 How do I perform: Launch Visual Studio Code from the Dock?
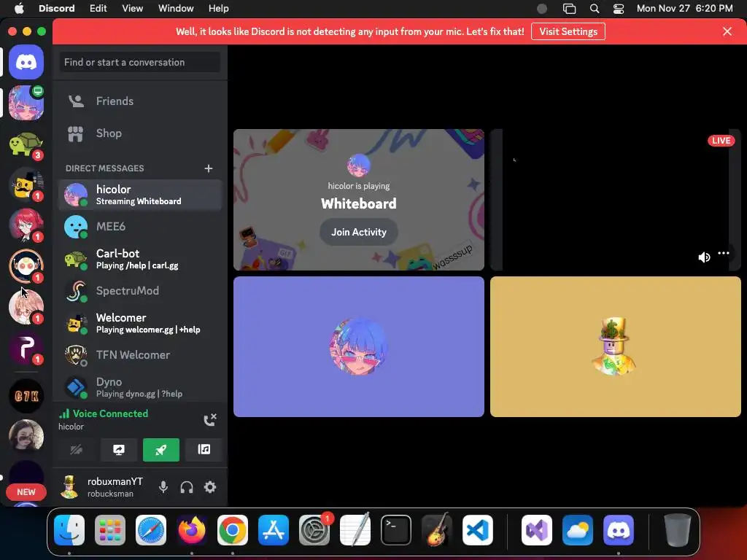click(477, 529)
